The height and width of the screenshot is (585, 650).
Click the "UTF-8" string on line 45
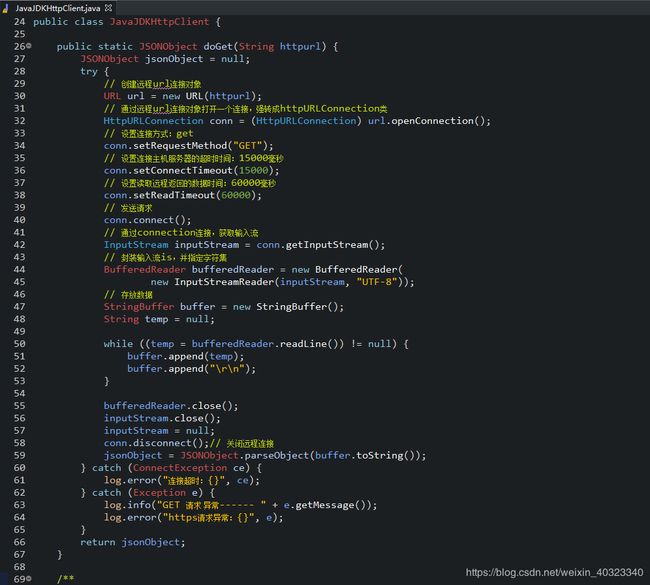tap(376, 282)
